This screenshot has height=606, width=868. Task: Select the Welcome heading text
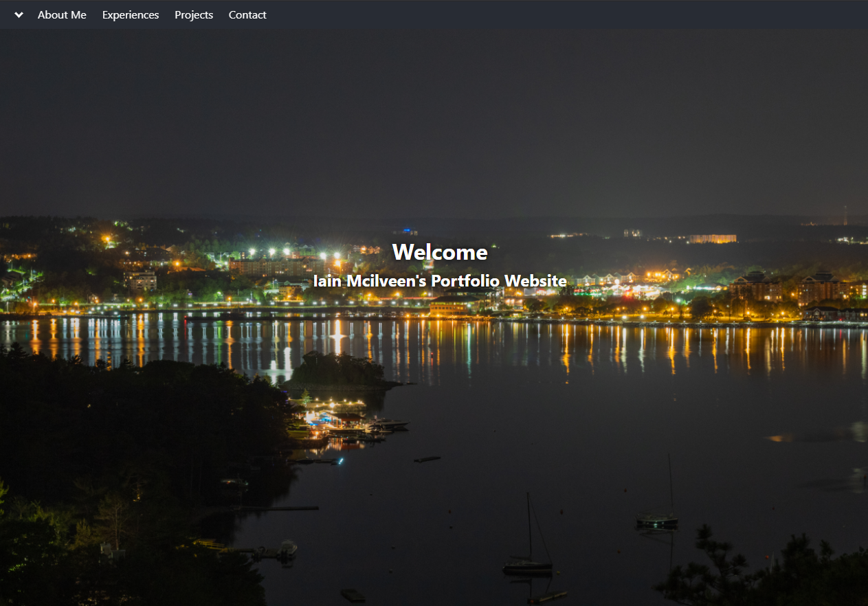440,252
